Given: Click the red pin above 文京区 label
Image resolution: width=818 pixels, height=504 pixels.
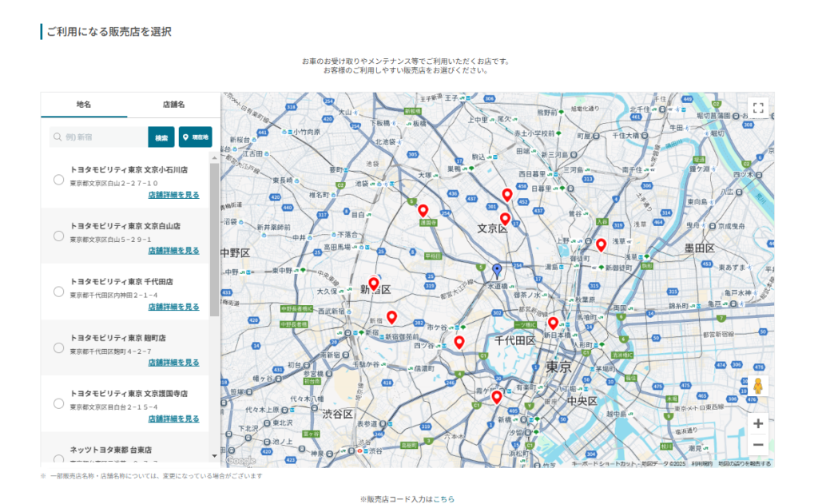Looking at the screenshot, I should [505, 219].
